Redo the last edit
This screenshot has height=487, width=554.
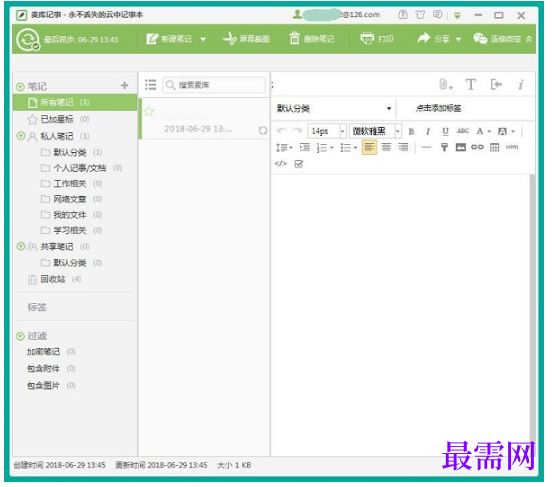coord(297,131)
